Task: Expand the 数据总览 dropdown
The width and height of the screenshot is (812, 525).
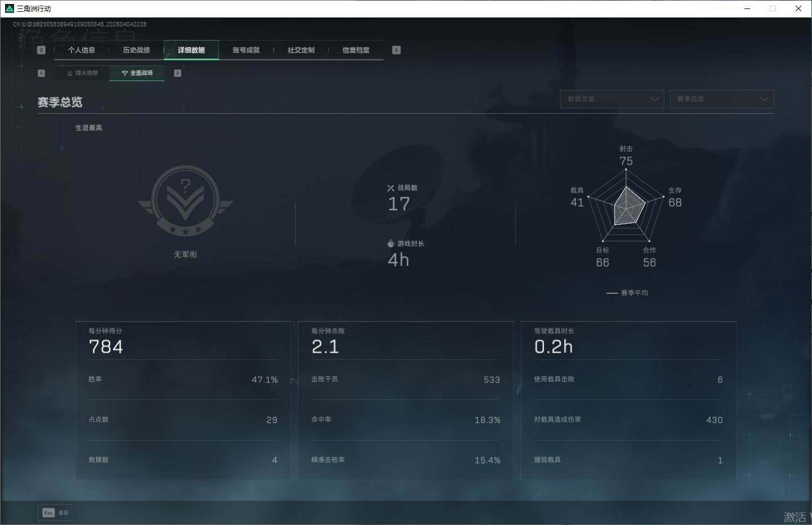Action: coord(612,99)
